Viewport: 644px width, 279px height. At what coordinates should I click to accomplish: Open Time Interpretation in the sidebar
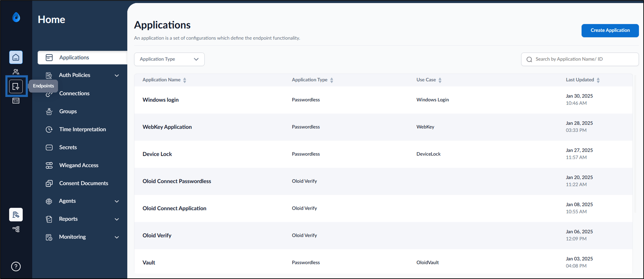pos(83,129)
